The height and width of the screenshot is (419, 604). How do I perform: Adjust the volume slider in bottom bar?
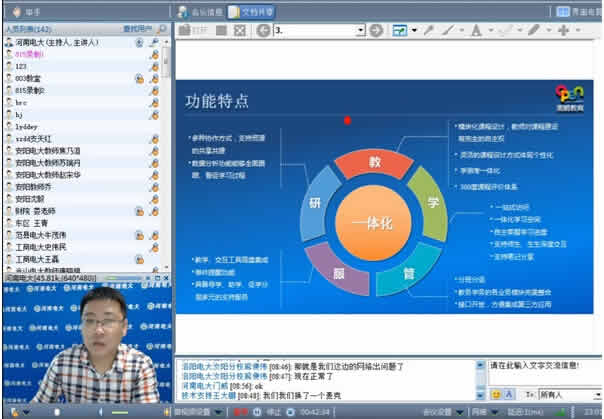coord(122,411)
